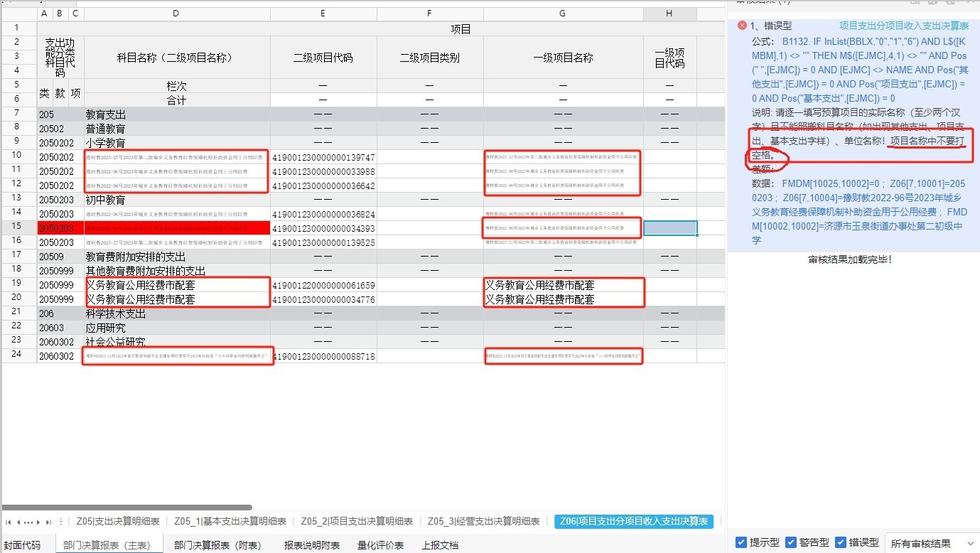Click cell with code 419001230000000088718
Screen dimensions: 980x553
pos(323,356)
